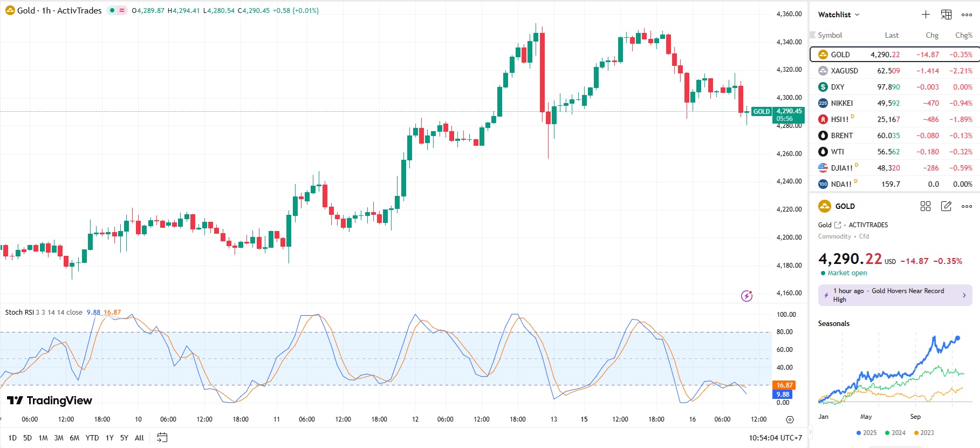Toggle the 2024 seasonals series

pos(895,433)
